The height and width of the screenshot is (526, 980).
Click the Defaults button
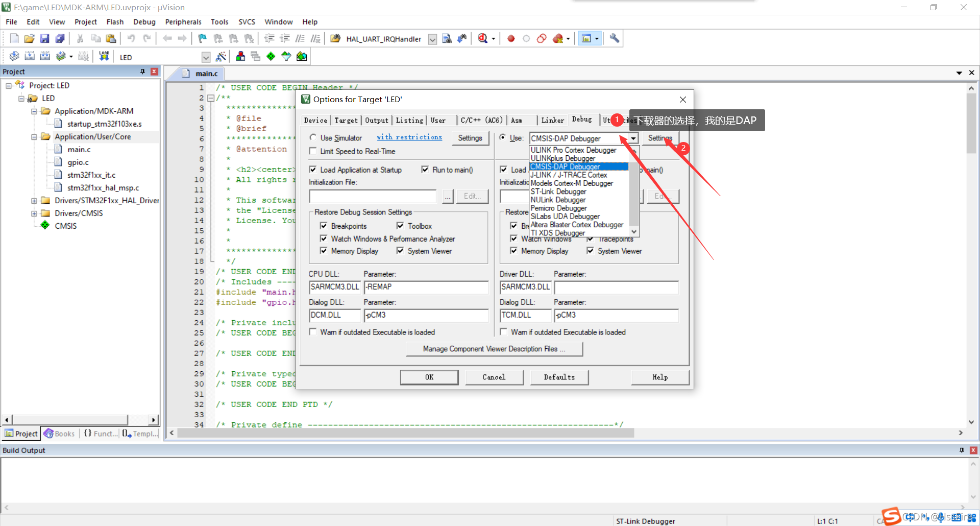(559, 377)
